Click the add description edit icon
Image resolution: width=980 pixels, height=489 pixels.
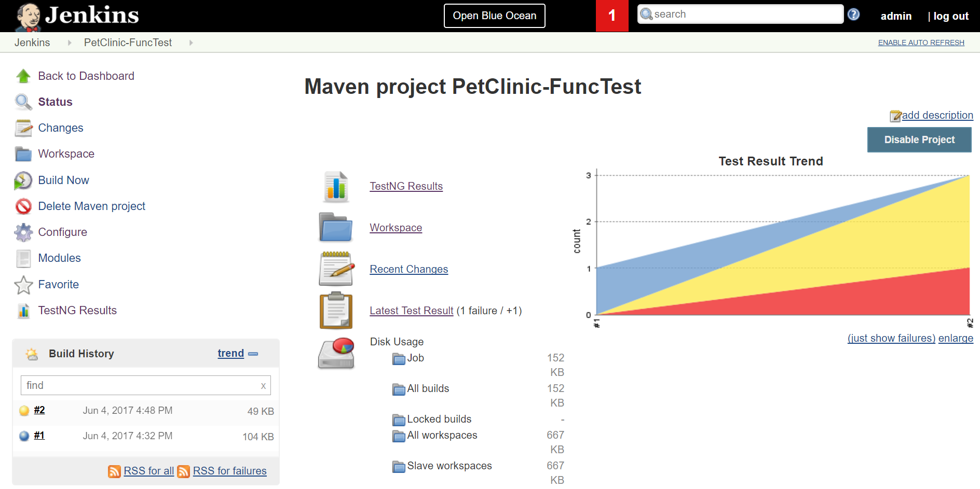point(895,116)
